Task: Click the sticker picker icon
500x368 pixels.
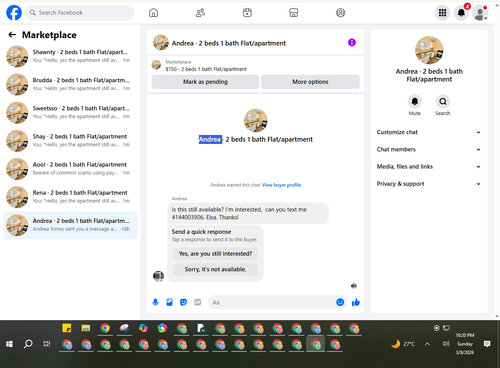Action: (x=183, y=302)
